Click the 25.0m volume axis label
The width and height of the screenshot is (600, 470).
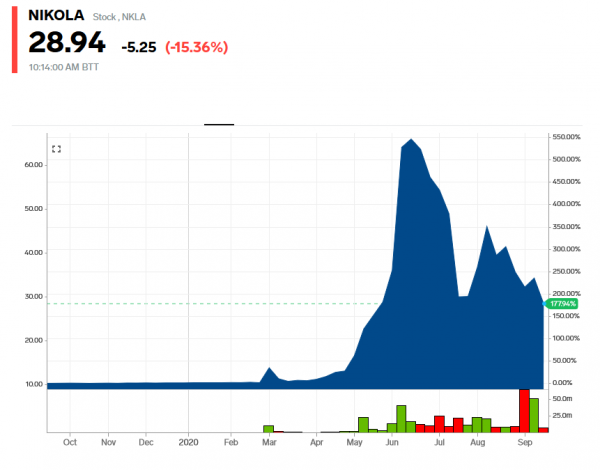coord(562,415)
